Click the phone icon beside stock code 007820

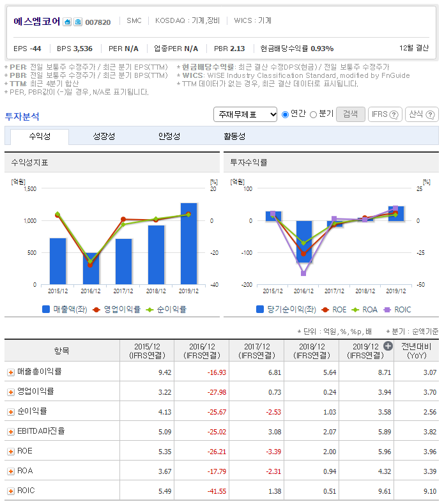[x=78, y=22]
